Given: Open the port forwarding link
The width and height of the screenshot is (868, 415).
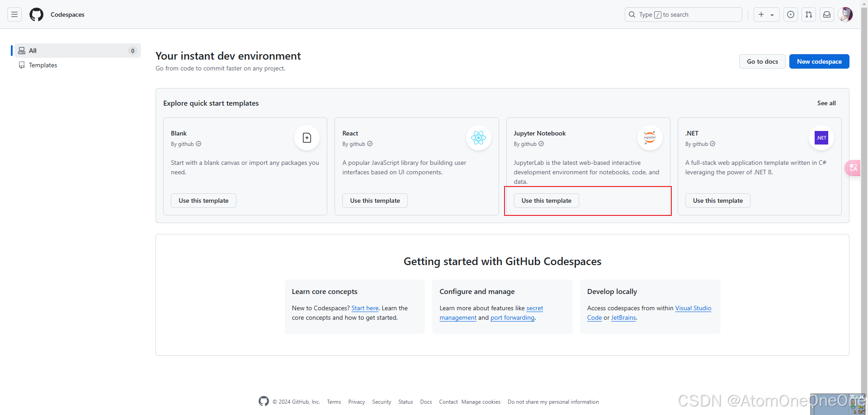Looking at the screenshot, I should 512,317.
